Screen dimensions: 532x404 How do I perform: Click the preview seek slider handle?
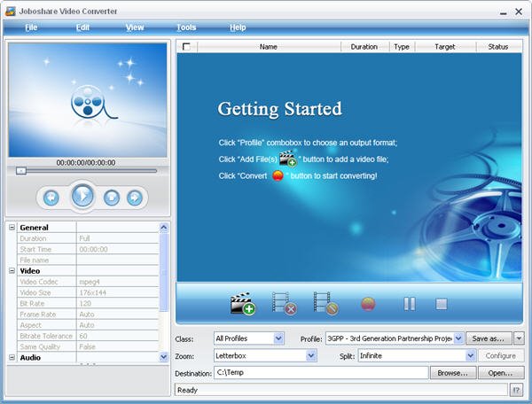(21, 170)
